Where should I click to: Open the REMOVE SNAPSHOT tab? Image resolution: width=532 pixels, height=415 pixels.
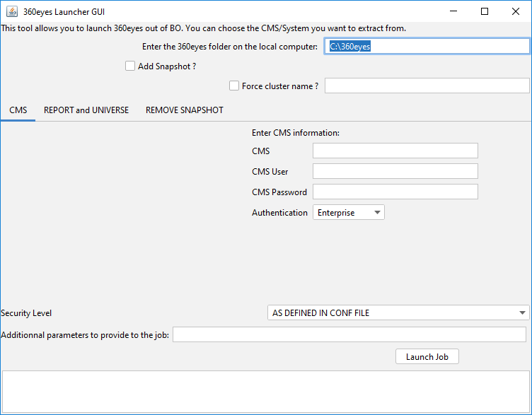coord(185,110)
